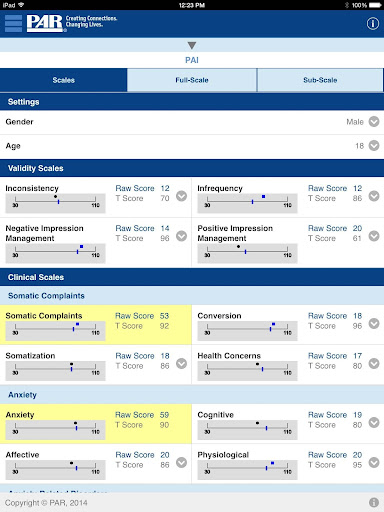
Task: Open Infrequency raw score dropdown
Action: tap(374, 196)
